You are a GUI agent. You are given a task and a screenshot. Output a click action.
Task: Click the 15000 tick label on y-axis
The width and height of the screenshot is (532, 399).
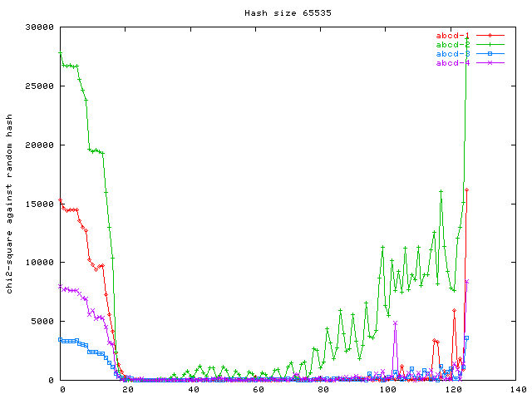(39, 204)
